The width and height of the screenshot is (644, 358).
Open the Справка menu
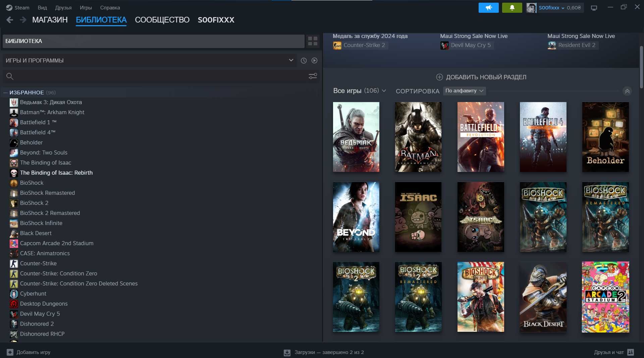pos(110,8)
